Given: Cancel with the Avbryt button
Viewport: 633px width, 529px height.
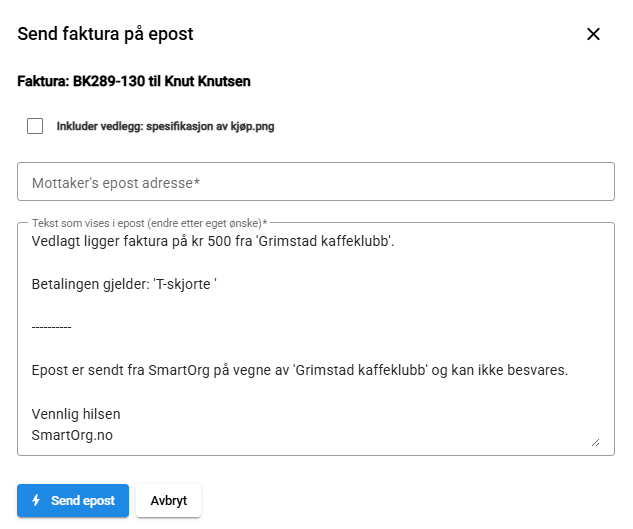Looking at the screenshot, I should pyautogui.click(x=168, y=501).
